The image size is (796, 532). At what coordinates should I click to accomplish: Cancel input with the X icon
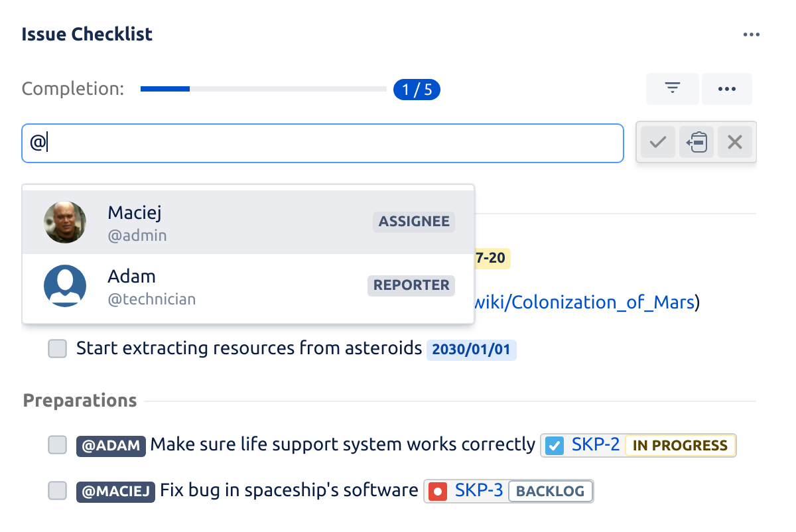[735, 143]
